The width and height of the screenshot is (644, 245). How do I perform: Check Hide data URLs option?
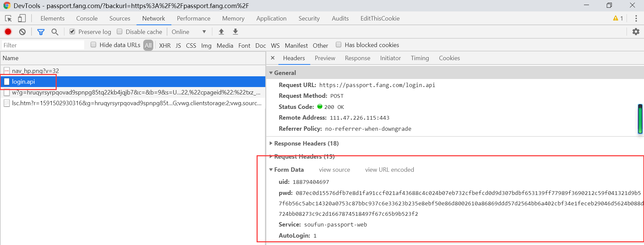click(x=94, y=45)
